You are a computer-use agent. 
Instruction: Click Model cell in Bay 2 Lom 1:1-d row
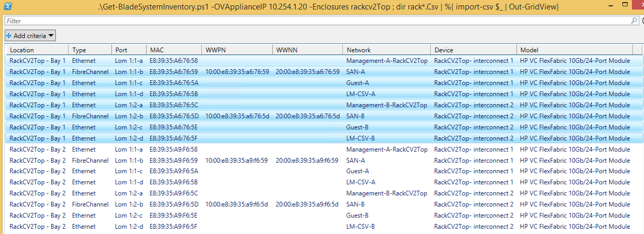pos(575,182)
